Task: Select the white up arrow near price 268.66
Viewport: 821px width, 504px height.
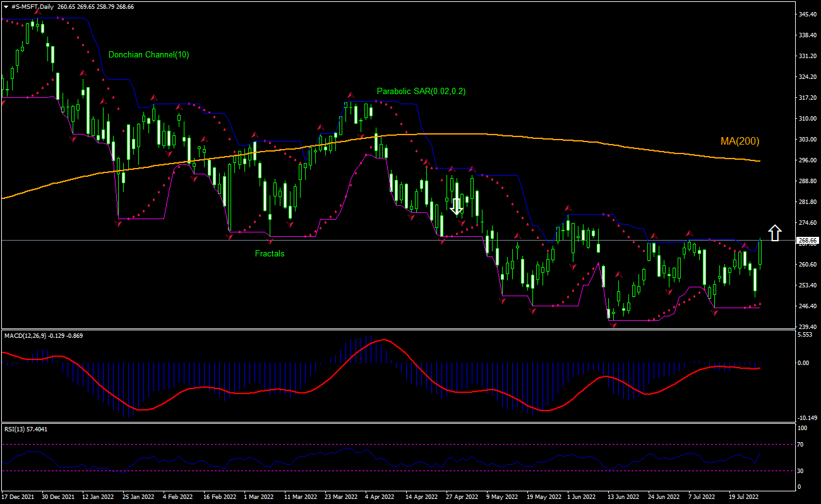Action: [x=775, y=234]
